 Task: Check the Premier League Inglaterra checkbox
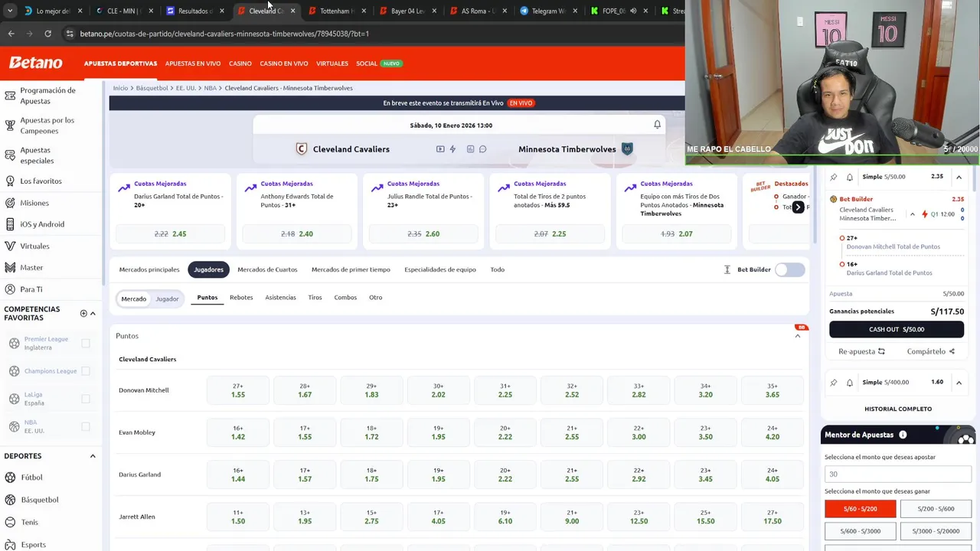pyautogui.click(x=86, y=343)
